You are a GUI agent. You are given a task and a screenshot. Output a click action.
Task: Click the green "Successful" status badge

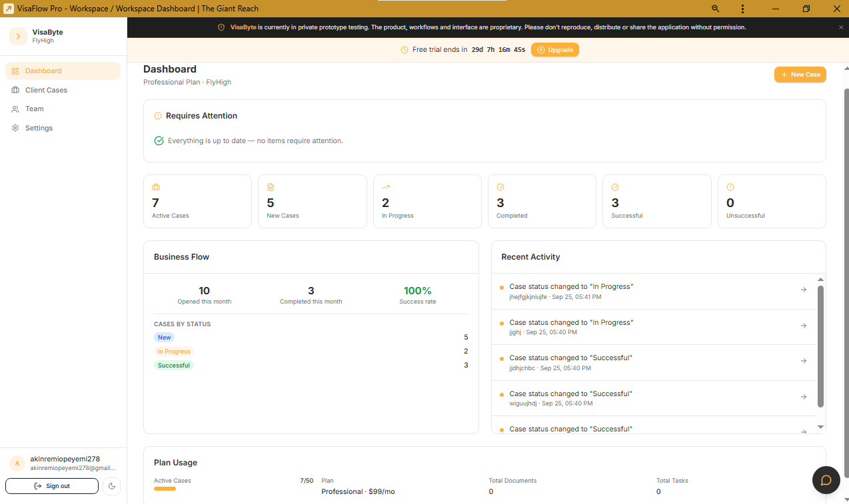[174, 366]
